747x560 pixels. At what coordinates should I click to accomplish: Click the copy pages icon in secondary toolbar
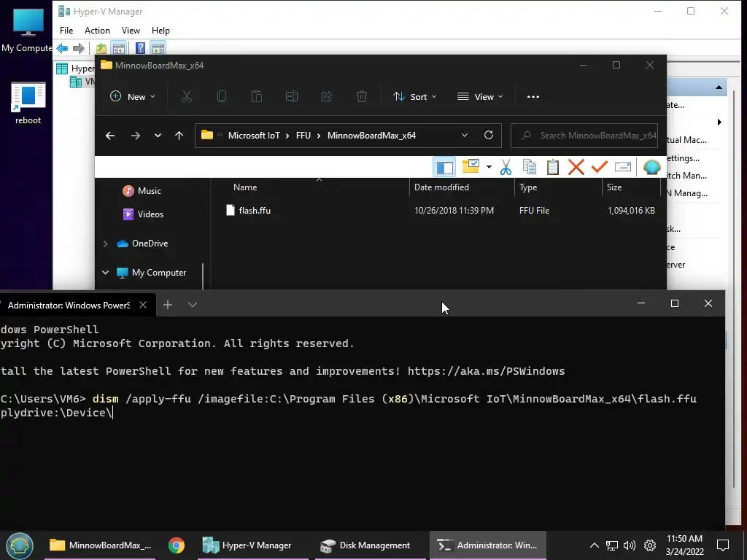(x=530, y=167)
